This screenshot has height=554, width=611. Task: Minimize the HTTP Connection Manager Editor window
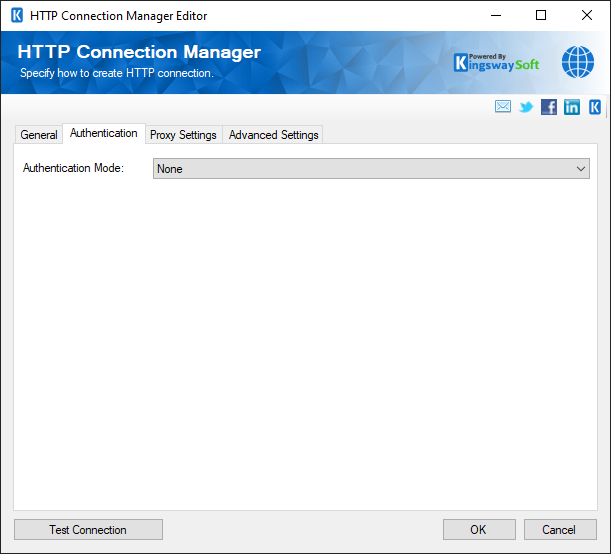tap(496, 16)
